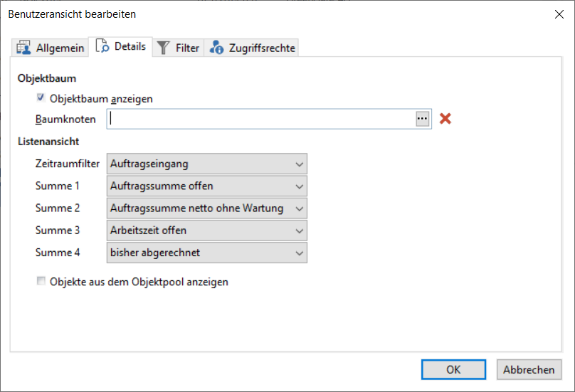Screen dimensions: 575x392
Task: Open the Baumknoten browse ellipsis button
Action: (x=423, y=119)
